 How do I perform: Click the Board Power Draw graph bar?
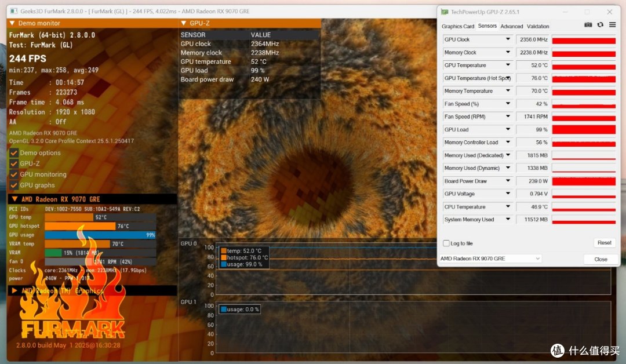[584, 181]
